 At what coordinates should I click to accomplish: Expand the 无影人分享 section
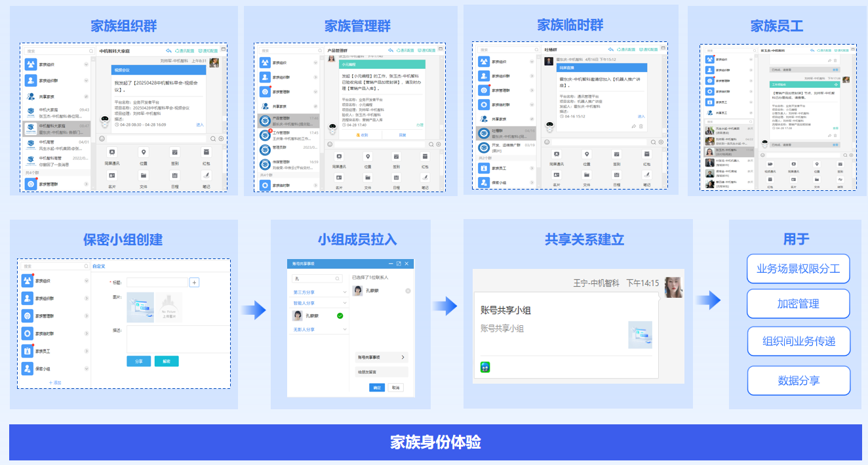(345, 329)
